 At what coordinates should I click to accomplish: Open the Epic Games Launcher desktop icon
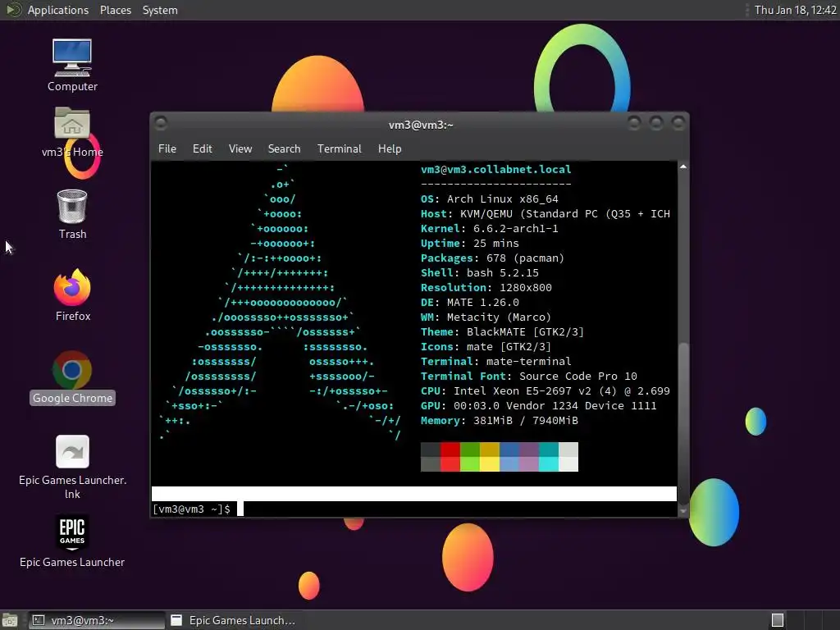(x=72, y=541)
